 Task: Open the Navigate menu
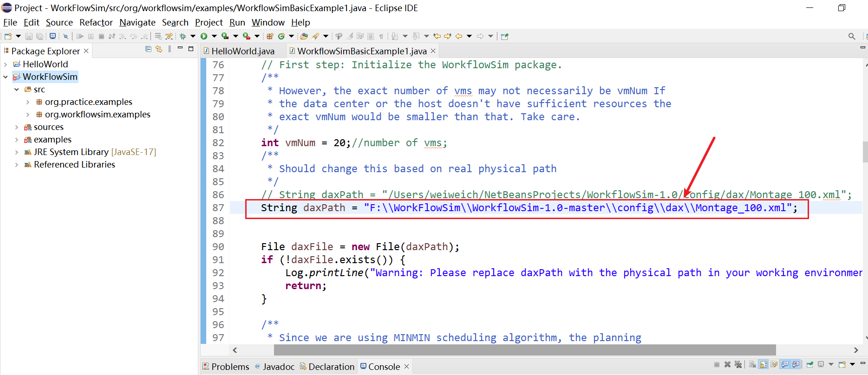click(x=137, y=22)
